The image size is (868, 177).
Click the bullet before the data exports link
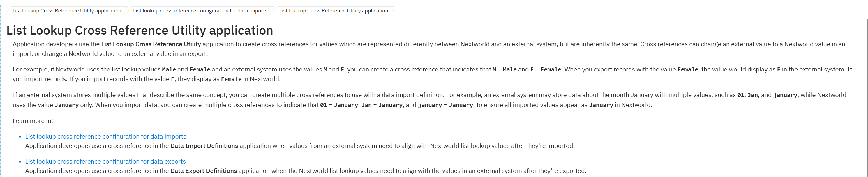pos(20,162)
